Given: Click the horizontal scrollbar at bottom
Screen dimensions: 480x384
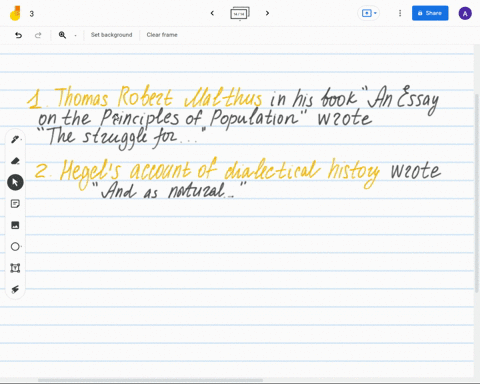Looking at the screenshot, I should pos(150,380).
